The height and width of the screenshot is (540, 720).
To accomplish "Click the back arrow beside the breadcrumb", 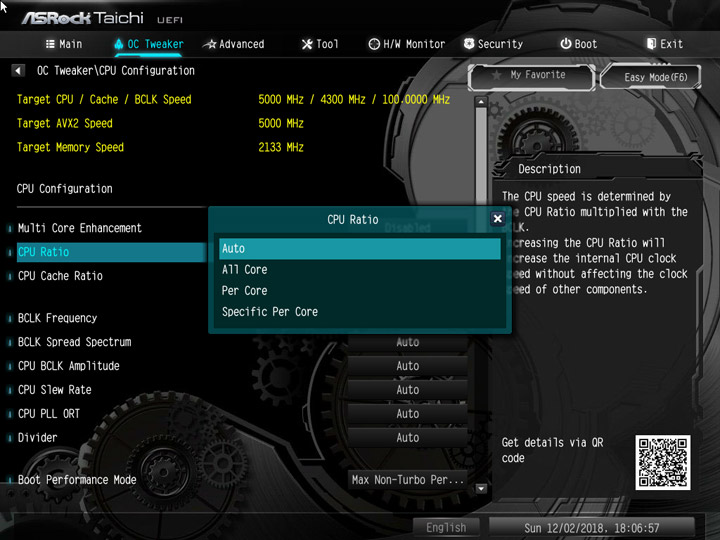I will (x=18, y=71).
